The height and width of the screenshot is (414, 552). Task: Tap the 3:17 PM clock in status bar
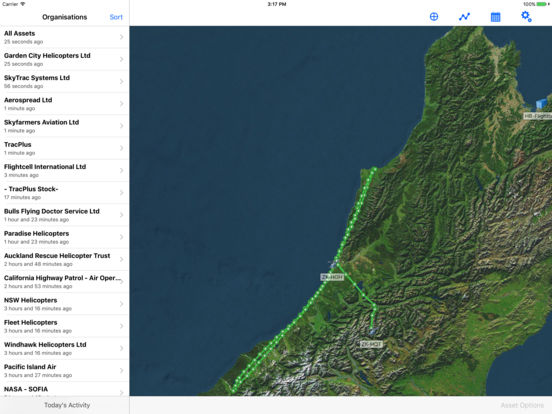pyautogui.click(x=277, y=4)
